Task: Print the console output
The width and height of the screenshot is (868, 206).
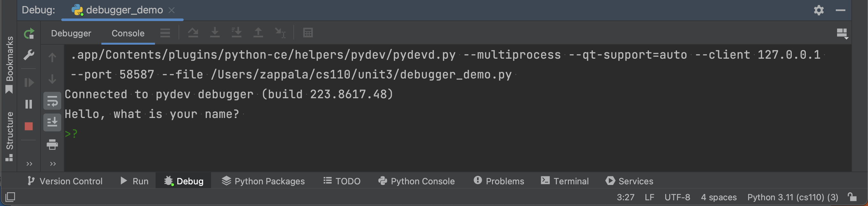Action: point(52,145)
